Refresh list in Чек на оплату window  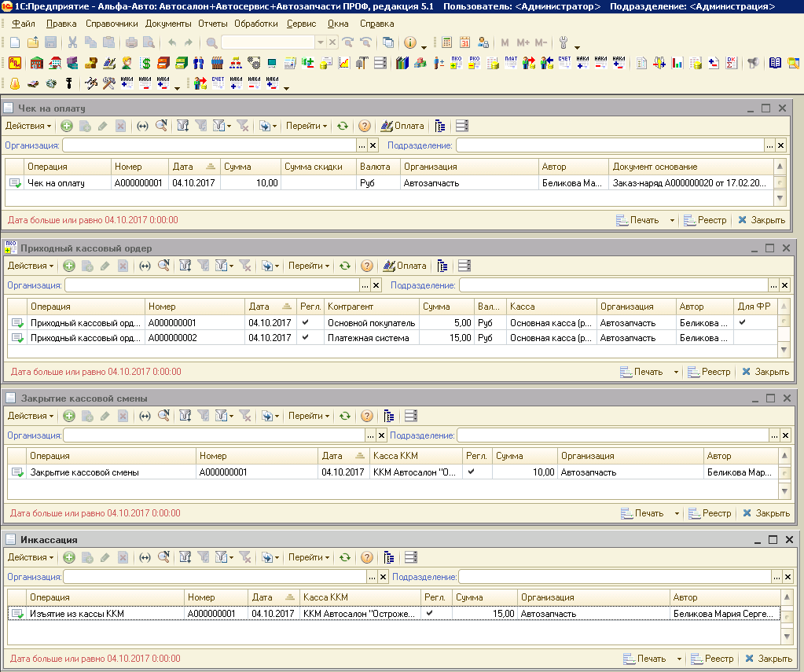click(343, 126)
